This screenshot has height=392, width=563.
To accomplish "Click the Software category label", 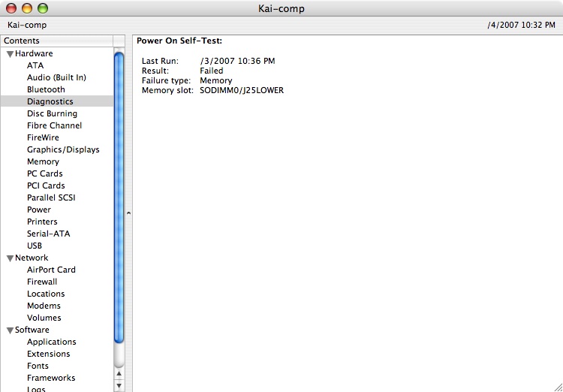I will 32,330.
